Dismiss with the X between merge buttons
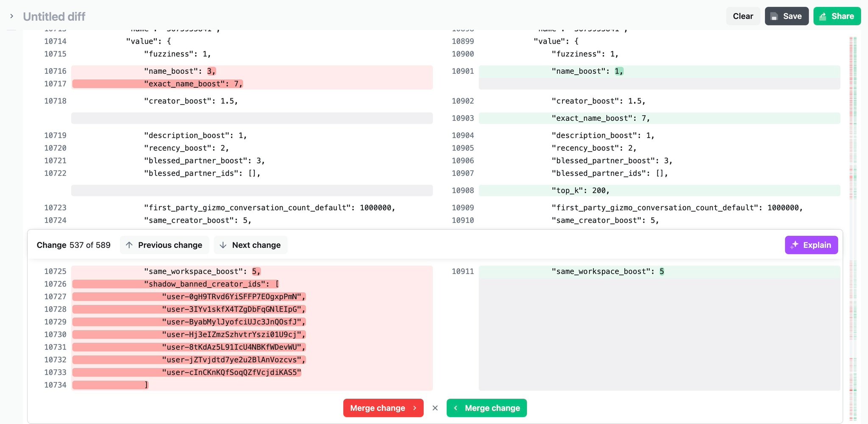 point(435,408)
